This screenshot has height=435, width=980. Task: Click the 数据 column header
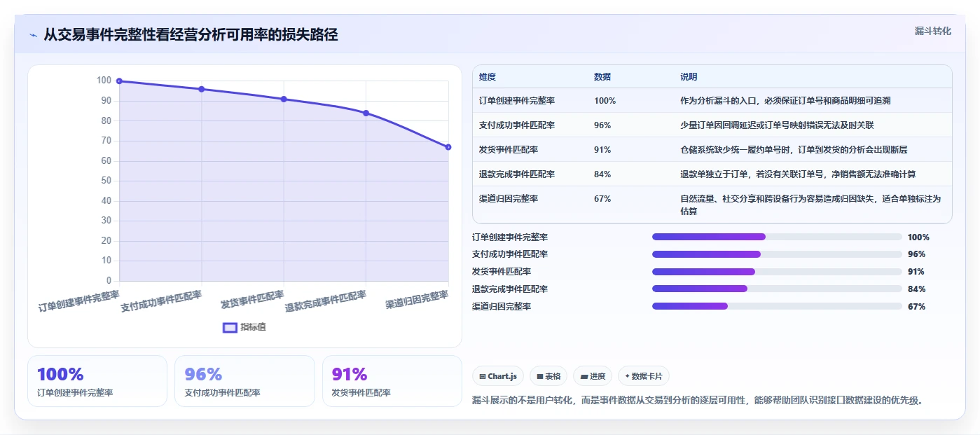point(602,77)
